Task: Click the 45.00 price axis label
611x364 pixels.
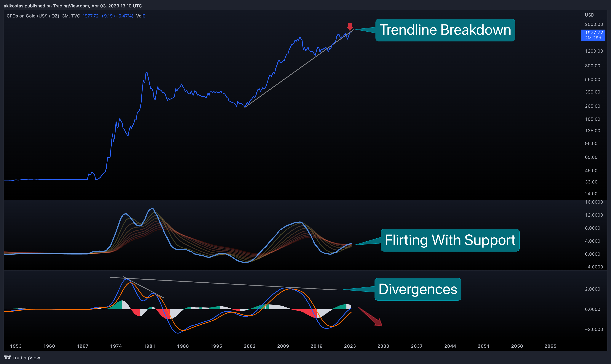Action: pyautogui.click(x=591, y=170)
